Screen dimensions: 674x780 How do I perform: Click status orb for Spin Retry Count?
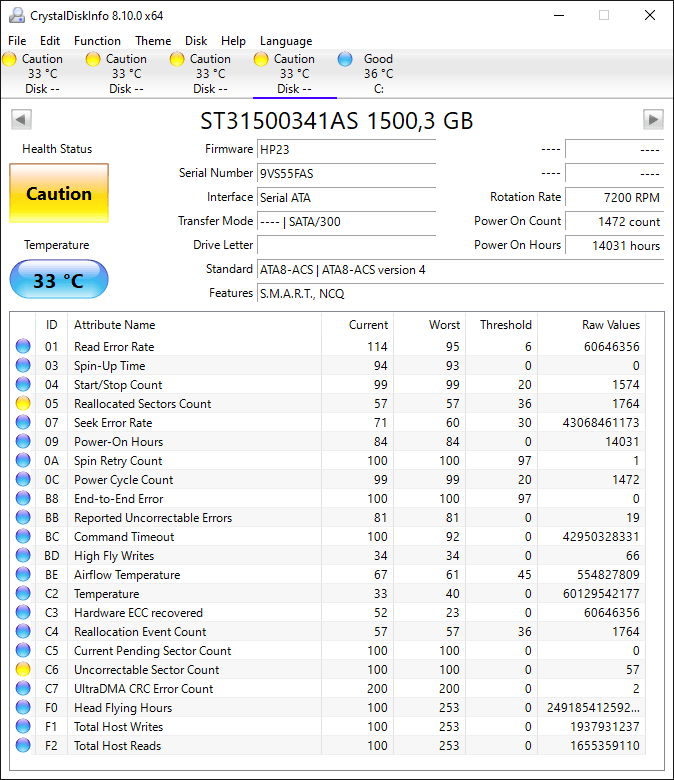point(23,460)
